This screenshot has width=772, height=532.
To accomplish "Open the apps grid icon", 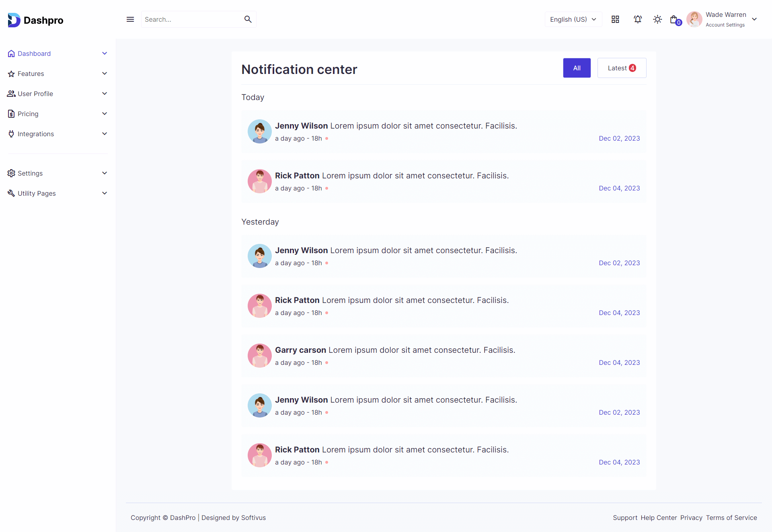I will pos(615,19).
